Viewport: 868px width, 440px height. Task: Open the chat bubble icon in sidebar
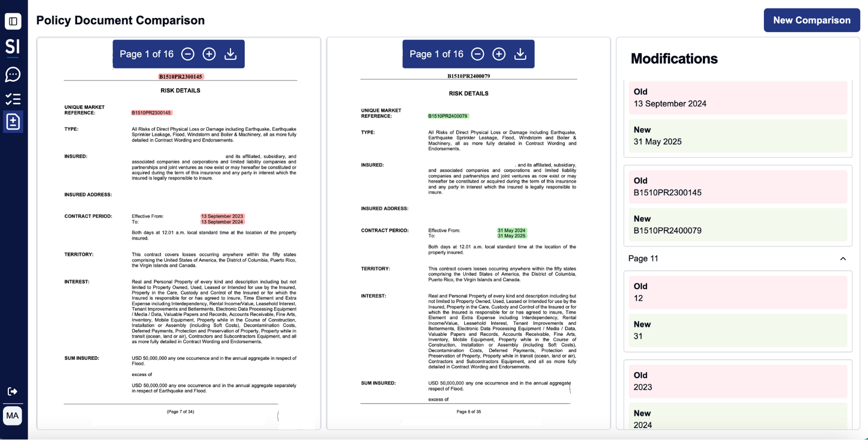13,74
